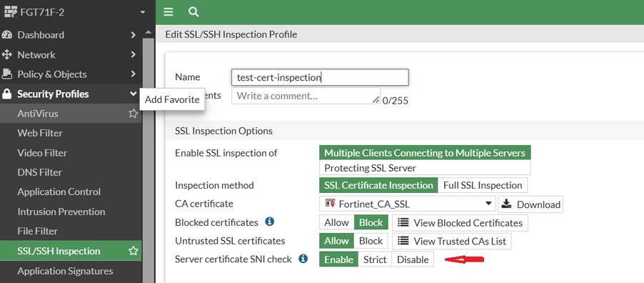Click the FortiGate device logo icon

click(11, 12)
